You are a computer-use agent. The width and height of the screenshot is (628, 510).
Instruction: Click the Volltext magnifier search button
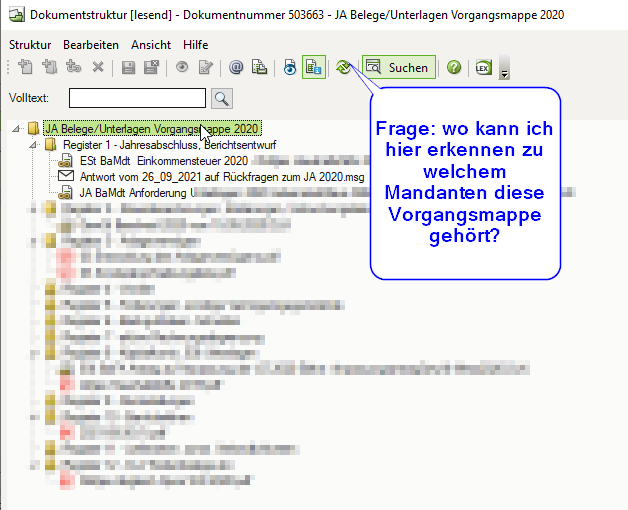point(222,98)
